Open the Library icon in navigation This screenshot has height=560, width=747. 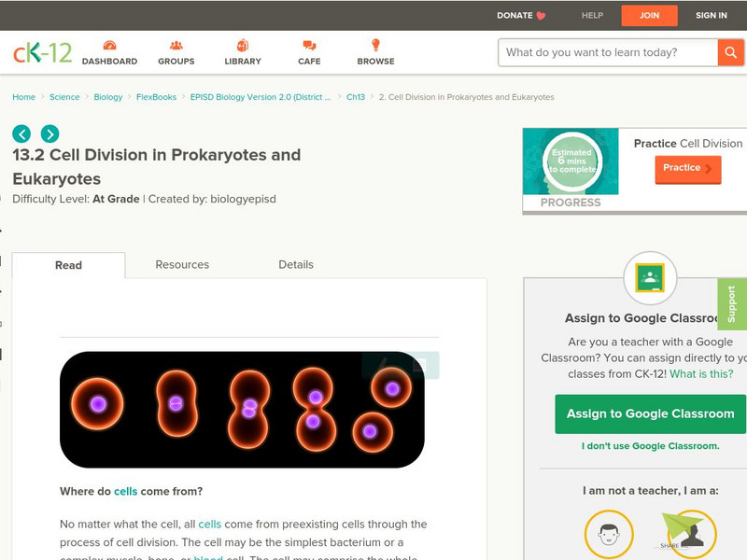243,46
